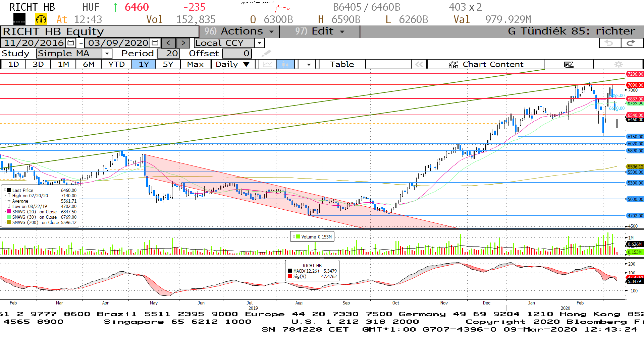Open the Daily periodicity dropdown
The width and height of the screenshot is (644, 348).
point(233,64)
